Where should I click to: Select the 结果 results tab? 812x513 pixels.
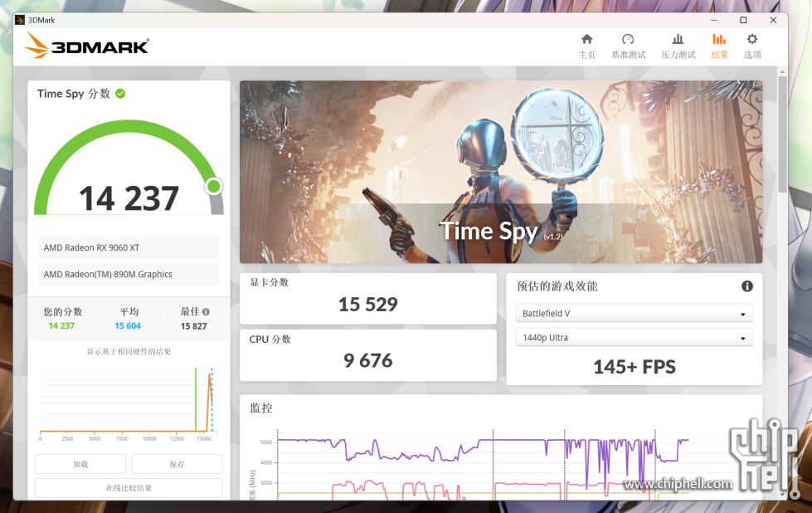[719, 46]
